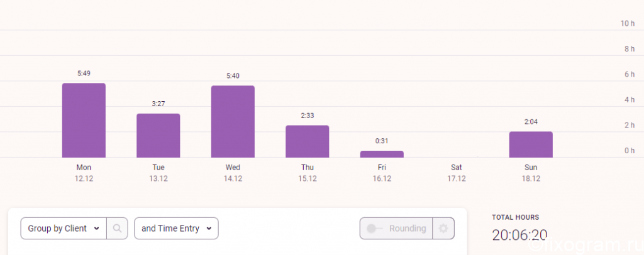Click the 3:27 label above Tuesday bar
Screen dimensions: 644x255
(x=158, y=104)
